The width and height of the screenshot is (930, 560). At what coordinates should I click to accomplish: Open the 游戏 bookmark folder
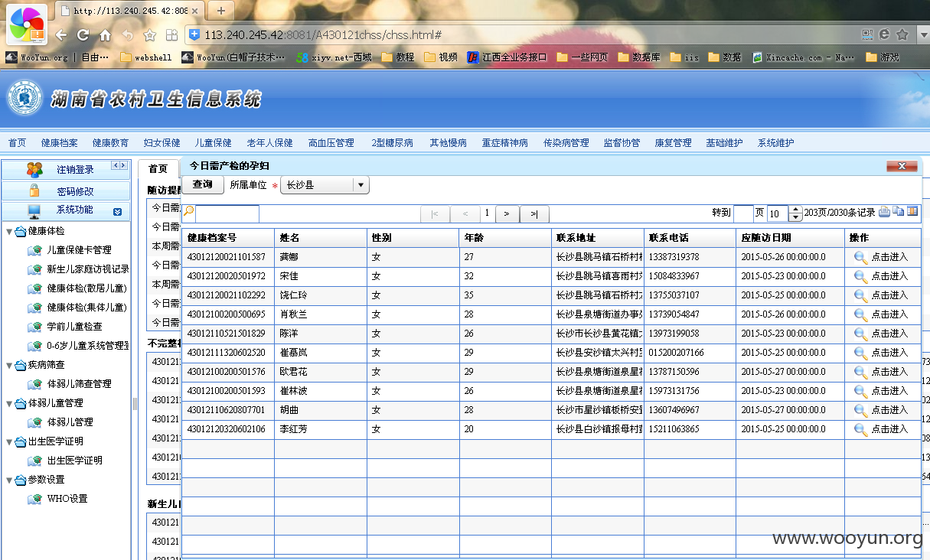(x=882, y=57)
